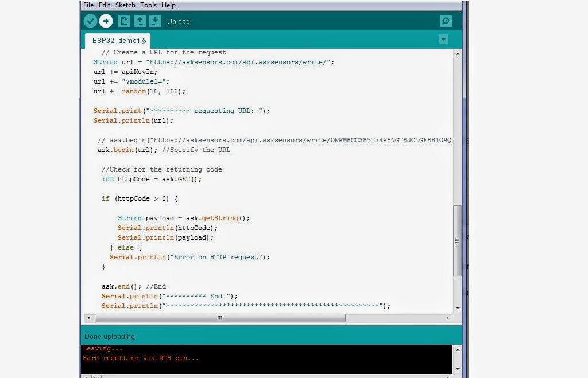Click the 'requesting URL' Serial.print line

coord(182,111)
